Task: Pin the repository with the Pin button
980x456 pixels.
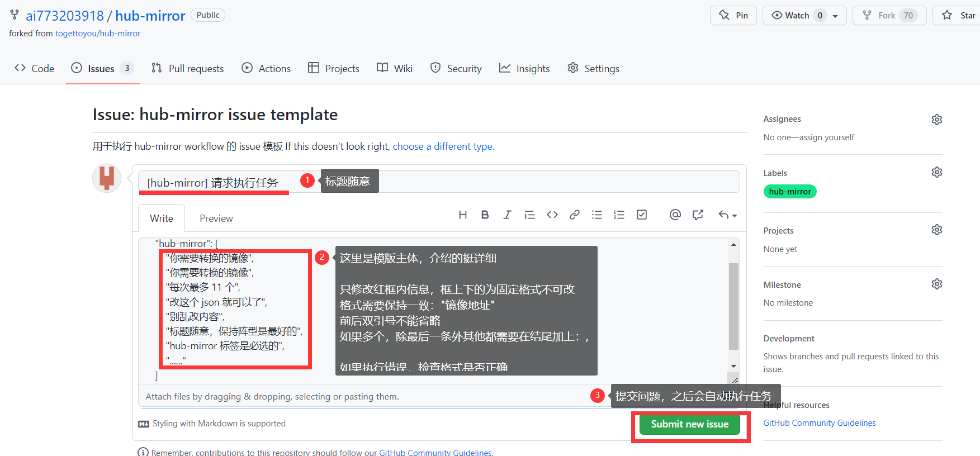Action: coord(733,15)
